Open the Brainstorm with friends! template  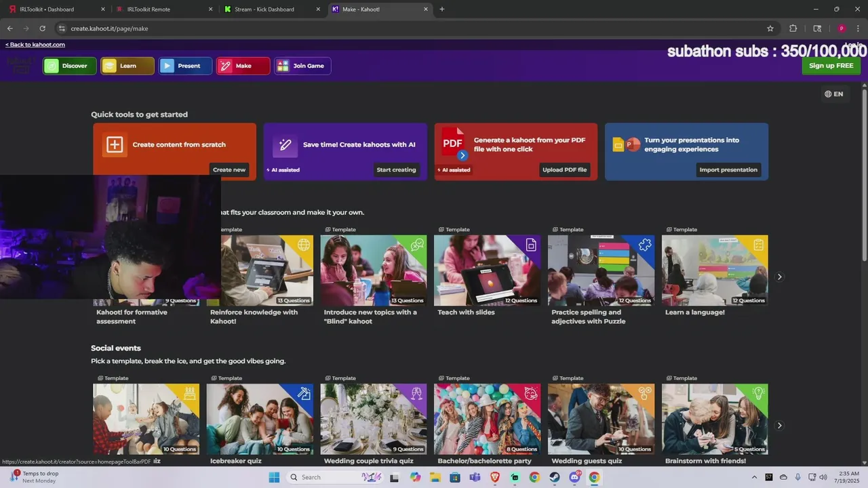pyautogui.click(x=715, y=419)
